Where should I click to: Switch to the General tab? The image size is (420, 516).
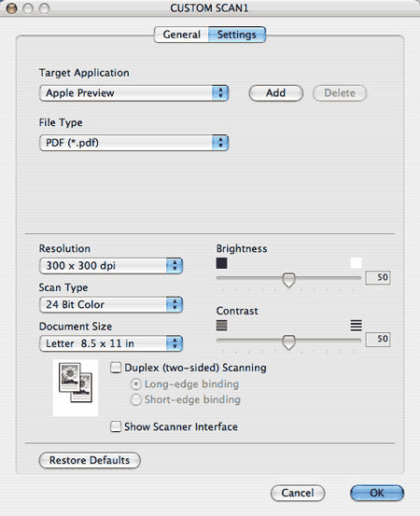pos(181,35)
